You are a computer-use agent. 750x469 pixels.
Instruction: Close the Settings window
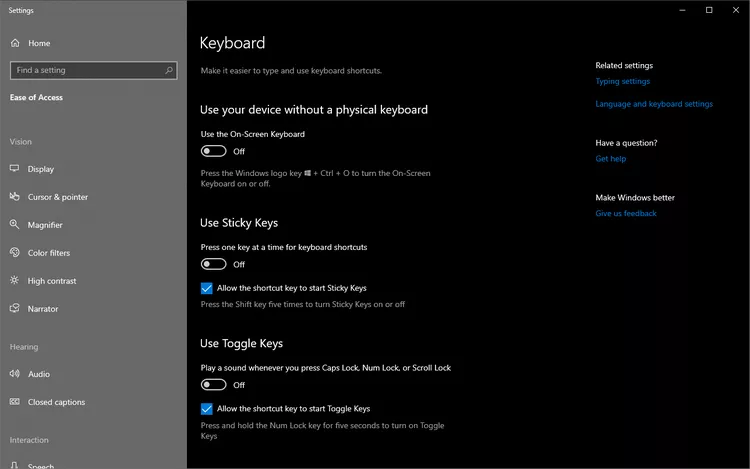tap(736, 10)
